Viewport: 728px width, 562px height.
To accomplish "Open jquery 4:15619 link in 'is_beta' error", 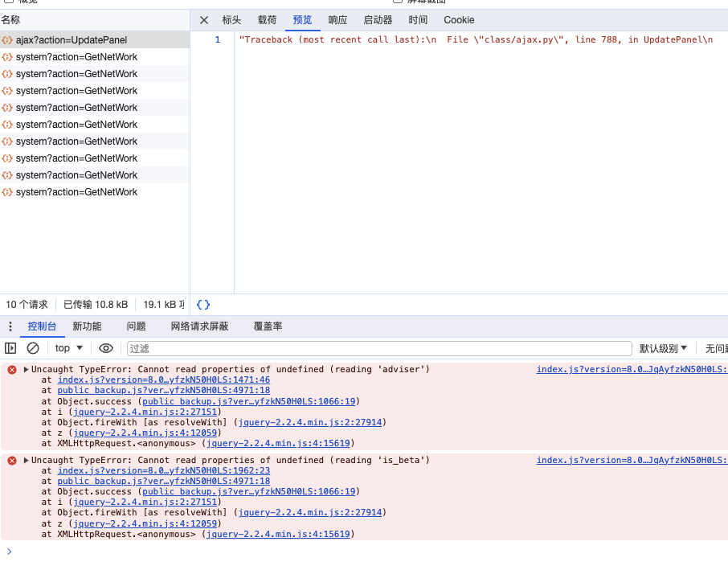I will (x=278, y=534).
